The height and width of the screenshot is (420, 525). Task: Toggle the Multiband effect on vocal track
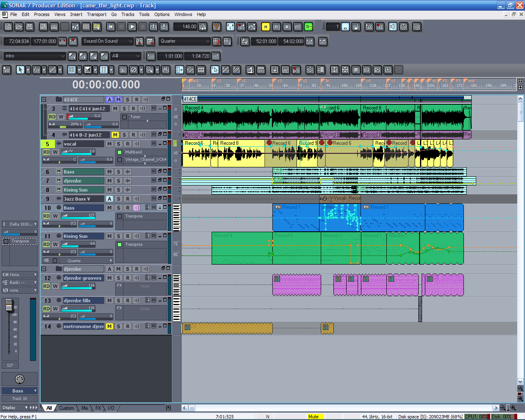[120, 152]
